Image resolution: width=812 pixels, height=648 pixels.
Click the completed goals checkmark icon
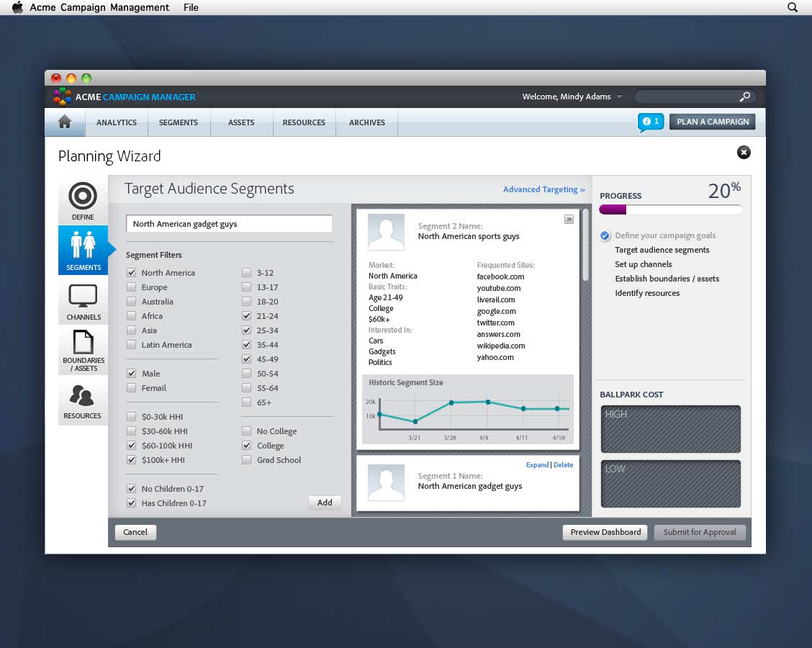pos(605,235)
